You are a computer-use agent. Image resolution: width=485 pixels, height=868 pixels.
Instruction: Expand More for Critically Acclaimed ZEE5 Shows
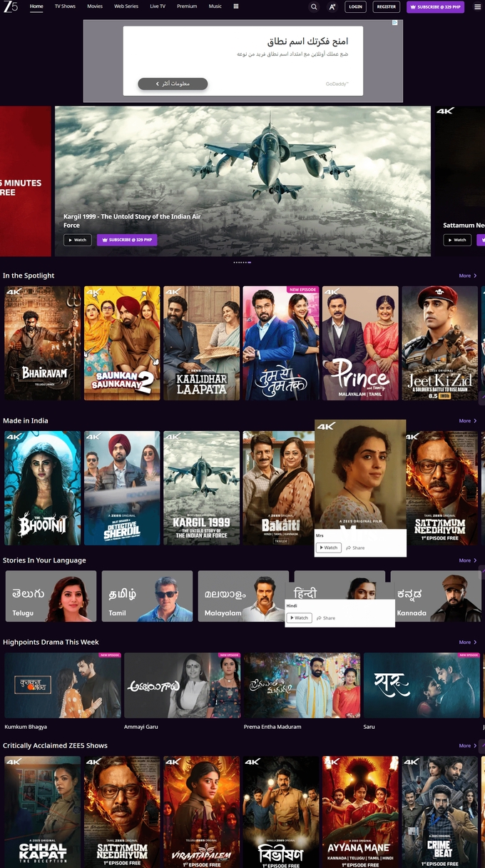pyautogui.click(x=467, y=746)
